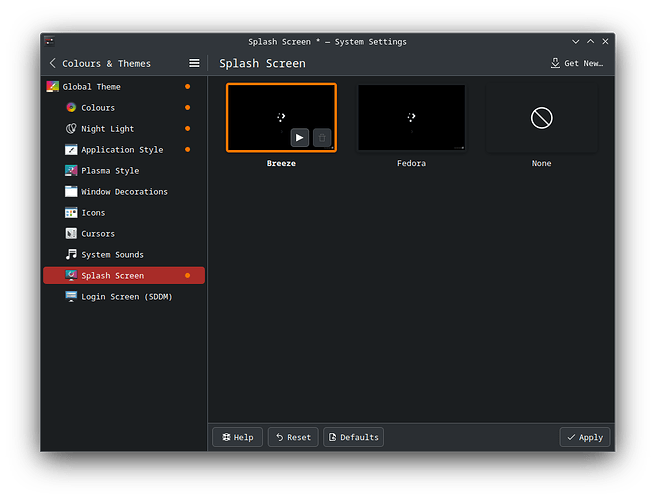Click the trash icon on Breeze thumbnail

pyautogui.click(x=322, y=138)
